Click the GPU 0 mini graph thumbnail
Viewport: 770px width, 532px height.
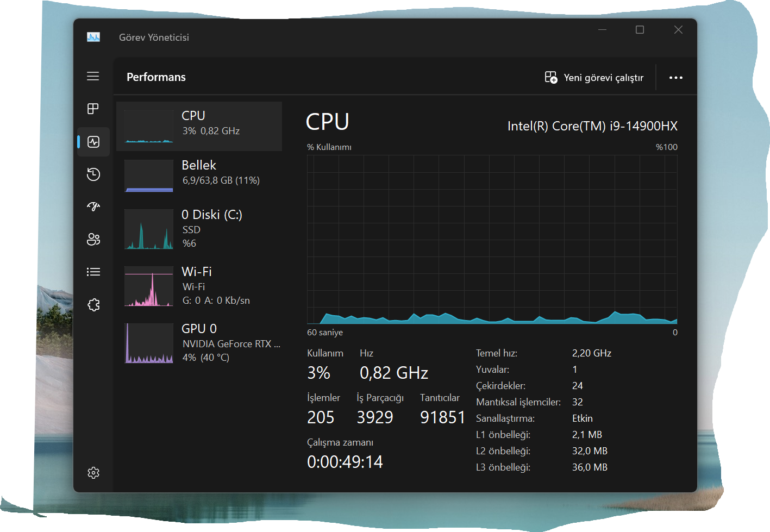(x=149, y=343)
